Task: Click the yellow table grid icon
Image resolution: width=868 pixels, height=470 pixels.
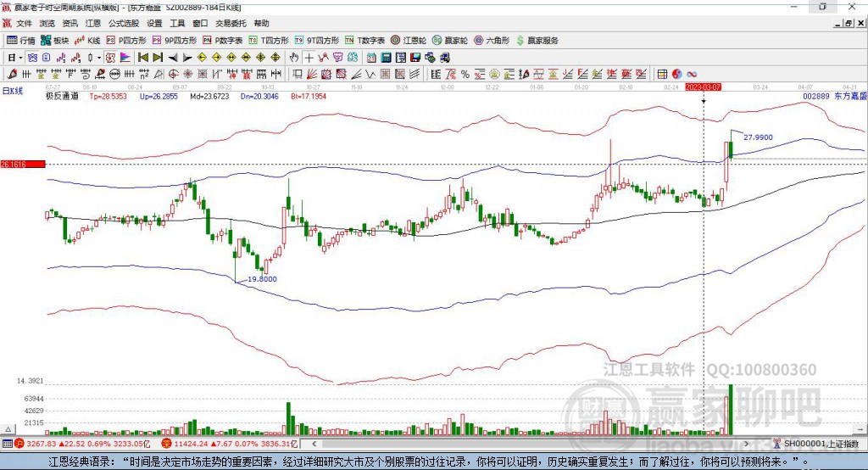Action: tap(662, 74)
